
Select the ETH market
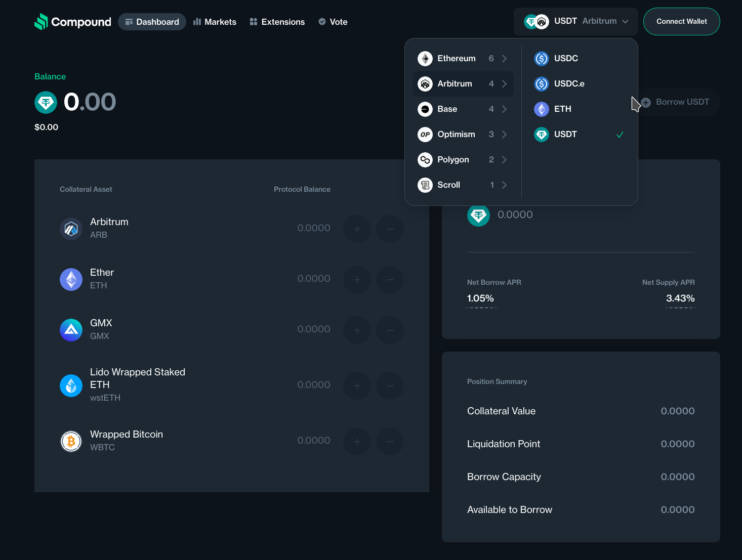(580, 109)
